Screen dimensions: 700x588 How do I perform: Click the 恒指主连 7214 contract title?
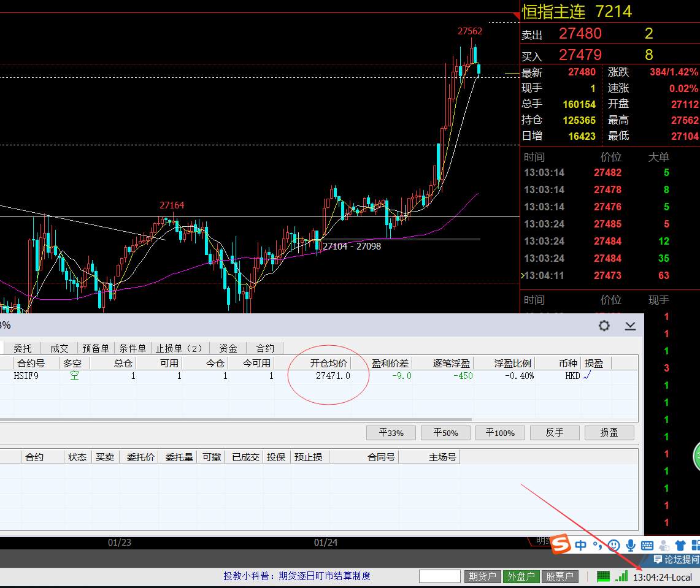[x=577, y=12]
